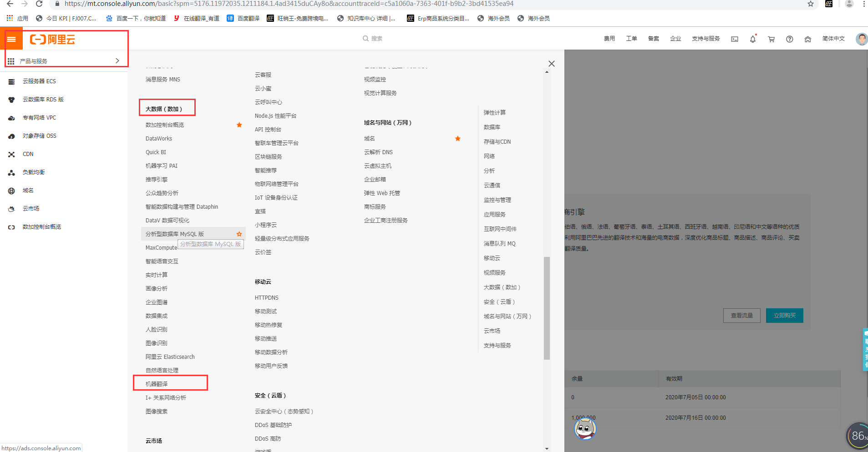Screen dimensions: 868x452
Task: Click the 对象存储 OSS icon
Action: pyautogui.click(x=12, y=136)
